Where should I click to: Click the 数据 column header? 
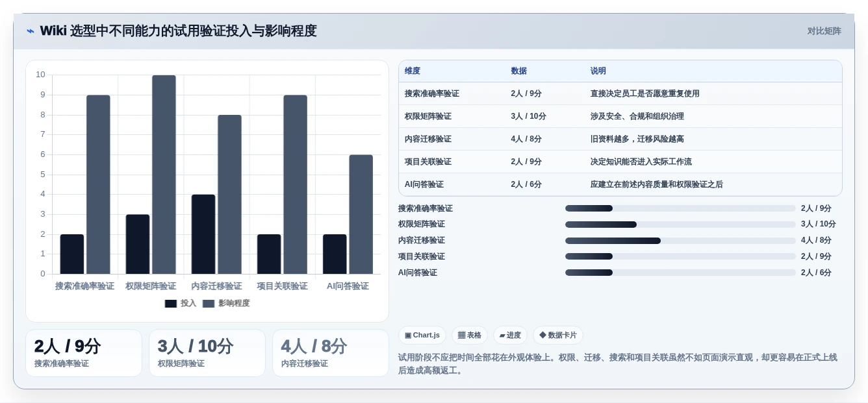pyautogui.click(x=519, y=71)
